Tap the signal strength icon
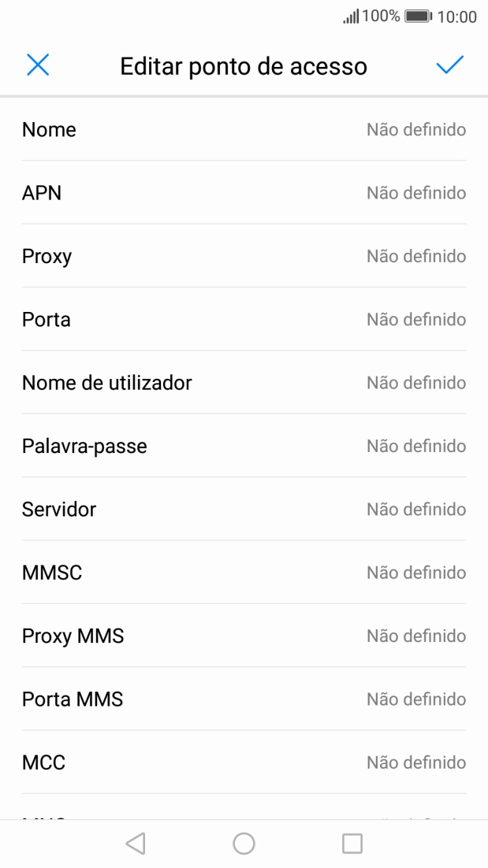Image resolution: width=488 pixels, height=868 pixels. coord(351,17)
